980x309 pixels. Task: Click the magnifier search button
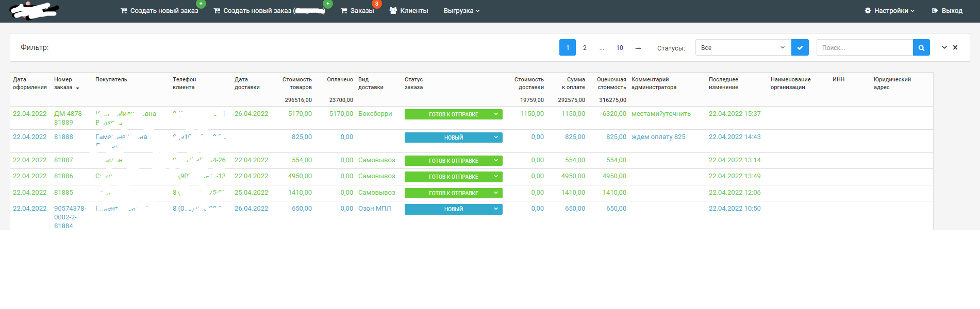pos(921,47)
